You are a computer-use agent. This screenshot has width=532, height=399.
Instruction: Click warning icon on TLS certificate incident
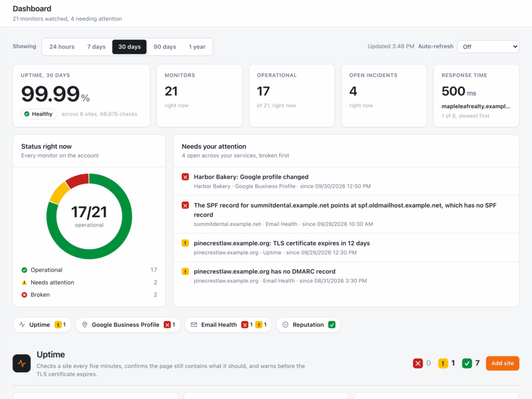(x=185, y=243)
